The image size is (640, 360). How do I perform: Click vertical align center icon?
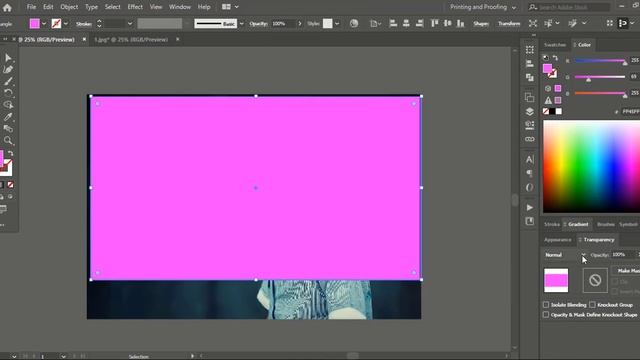tap(448, 24)
